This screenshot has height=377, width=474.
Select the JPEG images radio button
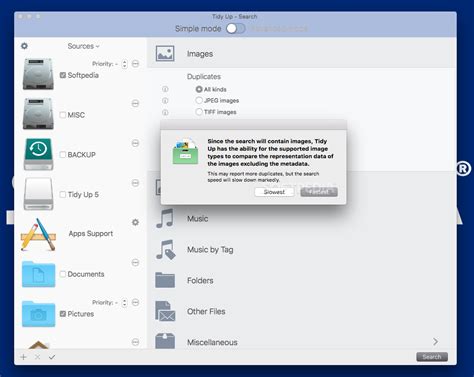tap(199, 100)
